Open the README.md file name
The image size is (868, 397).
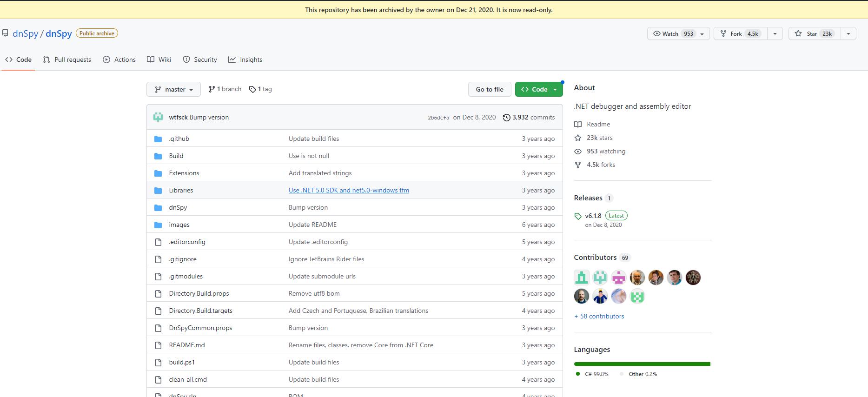(187, 345)
